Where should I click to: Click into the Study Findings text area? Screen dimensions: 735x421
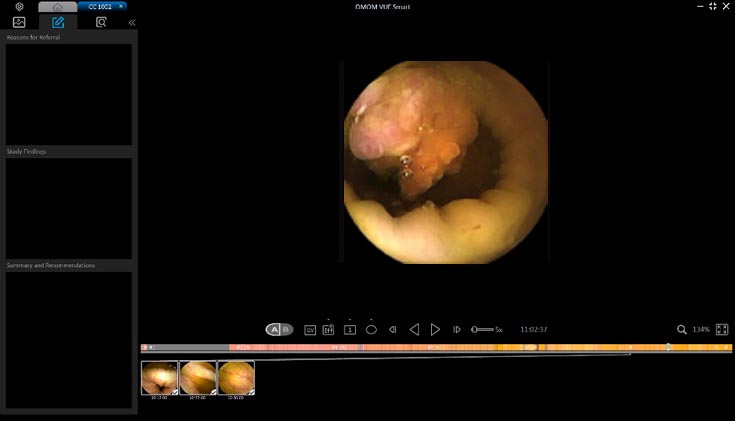[x=68, y=208]
